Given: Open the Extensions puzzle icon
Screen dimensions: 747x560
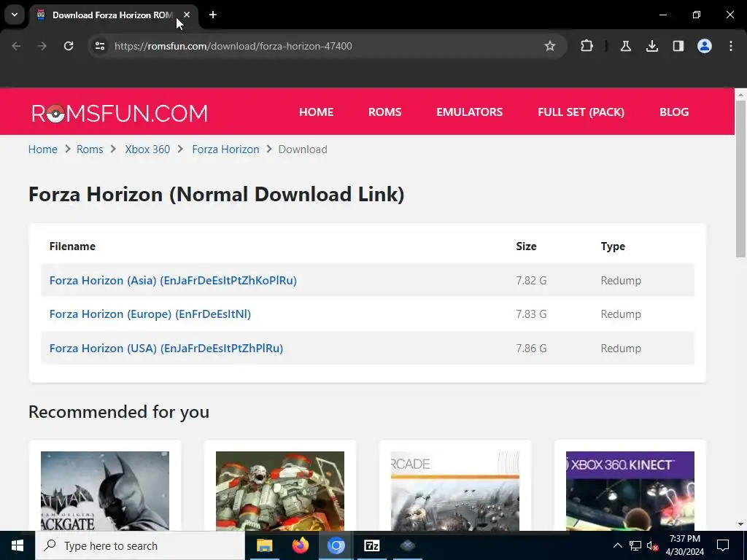Looking at the screenshot, I should coord(587,46).
